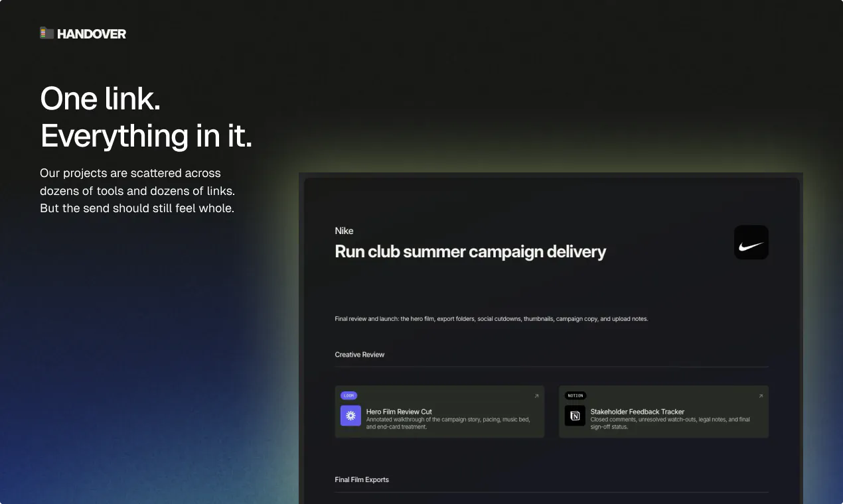Open the Loom icon on Hero Film card
Image resolution: width=843 pixels, height=504 pixels.
point(350,416)
